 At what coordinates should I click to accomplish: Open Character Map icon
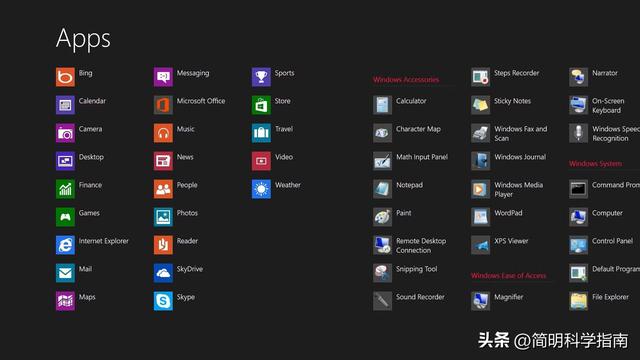[382, 133]
